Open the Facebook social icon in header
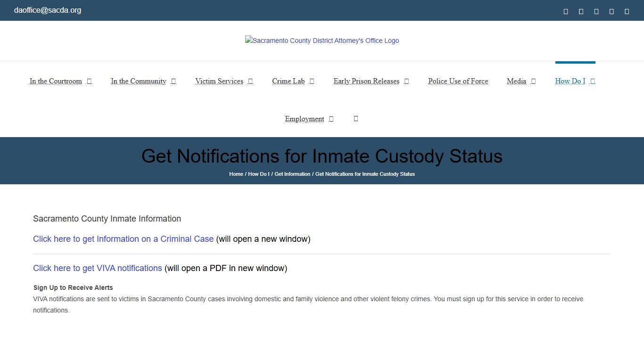Screen dimensions: 644x362 [x=565, y=11]
